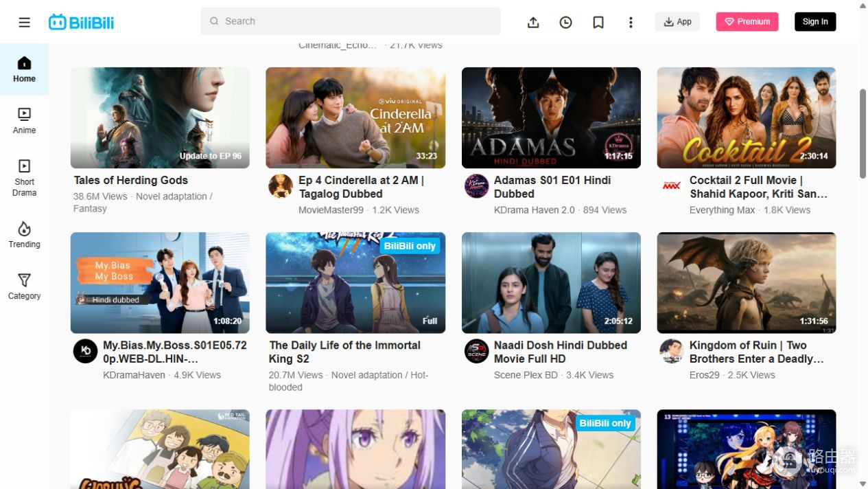Open Cocktail 2 movie thumbnail

747,117
